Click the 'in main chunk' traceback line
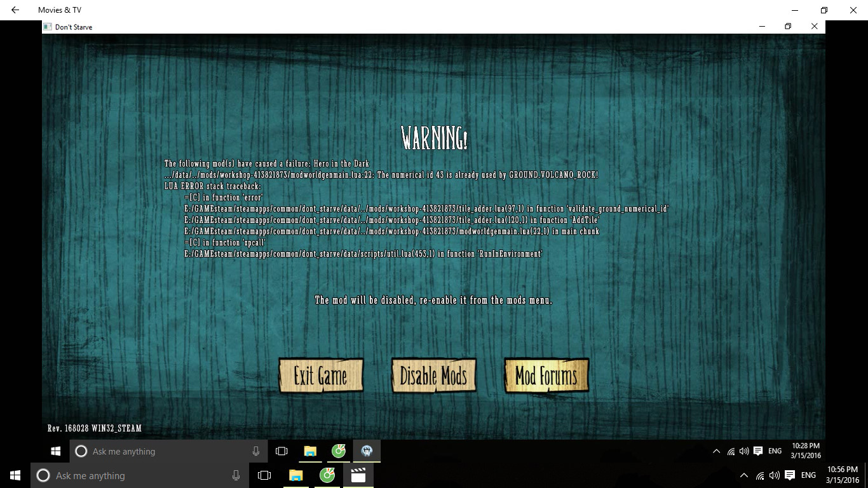This screenshot has height=488, width=868. click(391, 231)
